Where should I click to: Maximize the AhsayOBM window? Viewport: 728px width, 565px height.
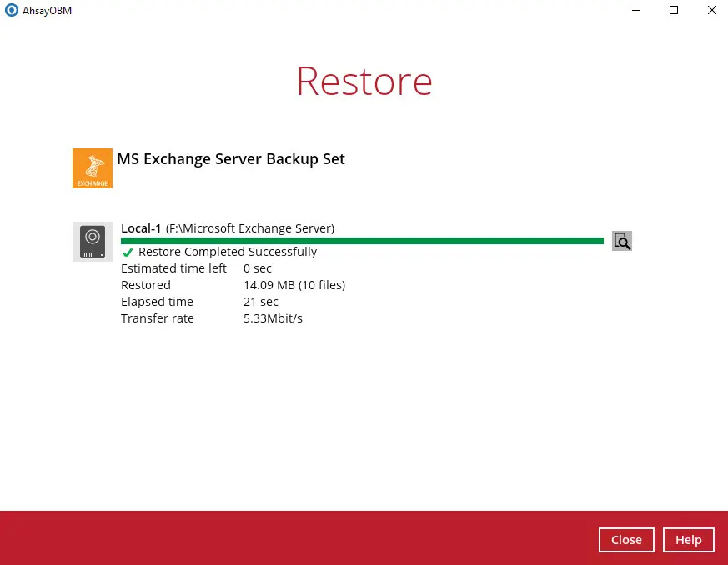point(674,11)
